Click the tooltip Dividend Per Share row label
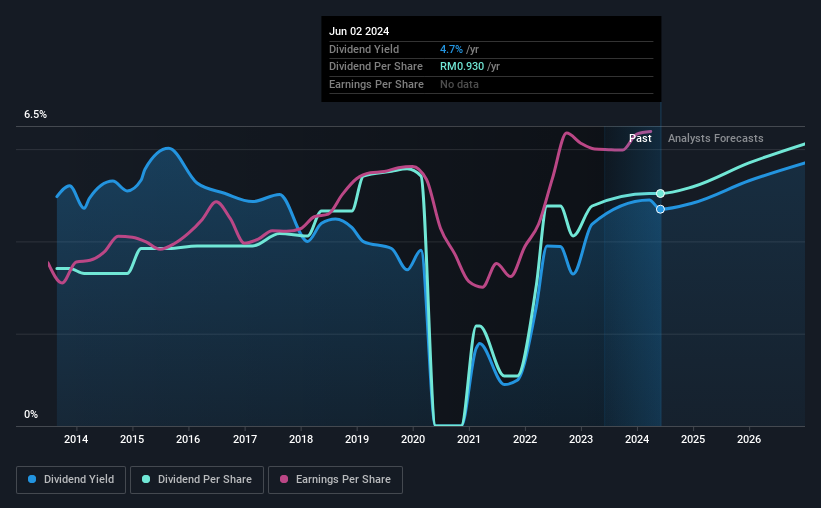The image size is (821, 508). (x=376, y=67)
